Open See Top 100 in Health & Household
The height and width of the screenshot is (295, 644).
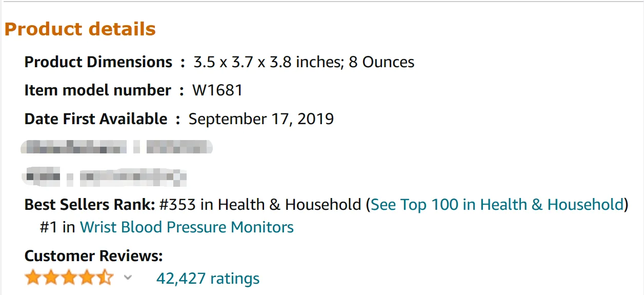point(497,205)
